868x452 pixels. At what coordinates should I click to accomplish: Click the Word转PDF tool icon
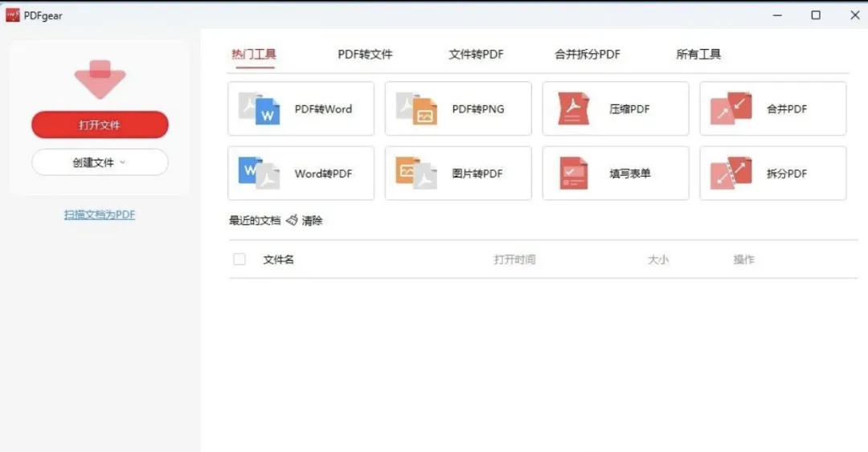[259, 173]
